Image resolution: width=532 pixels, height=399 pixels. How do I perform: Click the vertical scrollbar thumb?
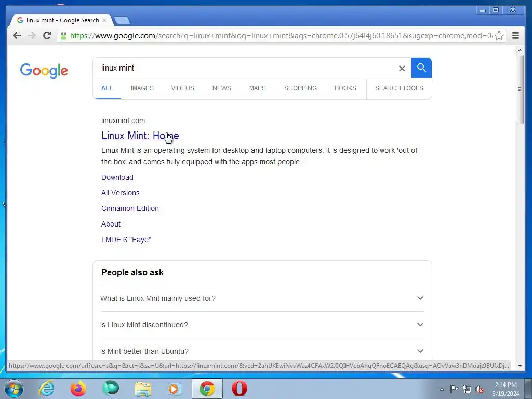(x=520, y=89)
